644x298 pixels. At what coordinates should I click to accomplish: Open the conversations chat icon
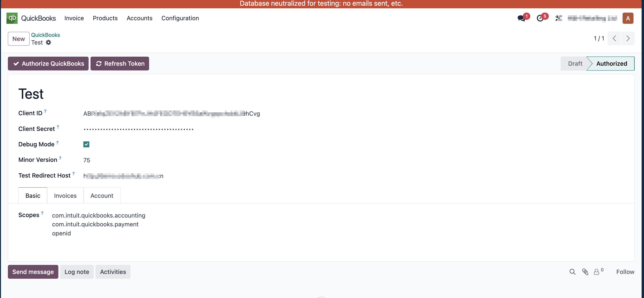tap(521, 18)
